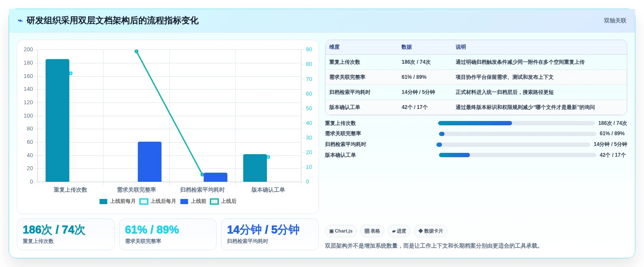Toggle the 上线后 legend entry

(x=223, y=201)
